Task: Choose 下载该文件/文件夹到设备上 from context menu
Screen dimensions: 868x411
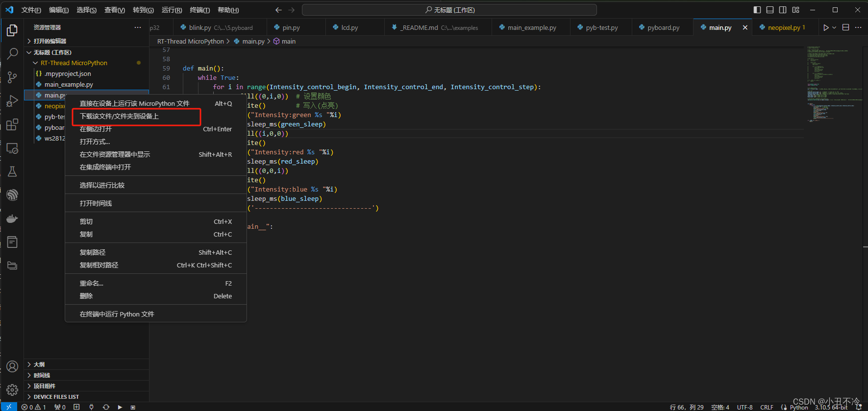Action: (x=156, y=116)
